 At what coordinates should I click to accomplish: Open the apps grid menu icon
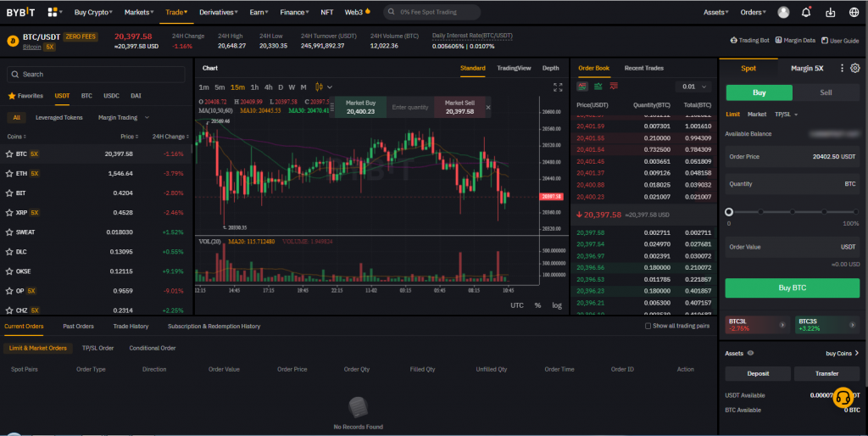[x=53, y=12]
